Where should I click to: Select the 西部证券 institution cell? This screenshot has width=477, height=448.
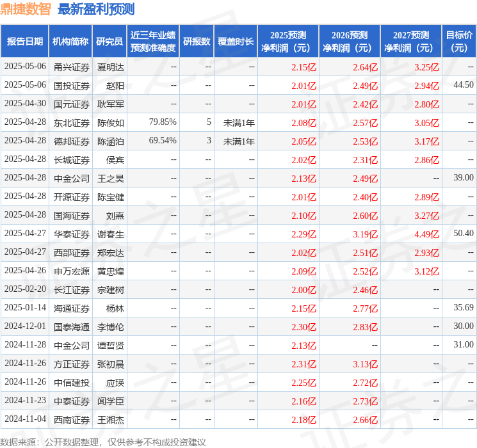pyautogui.click(x=72, y=253)
